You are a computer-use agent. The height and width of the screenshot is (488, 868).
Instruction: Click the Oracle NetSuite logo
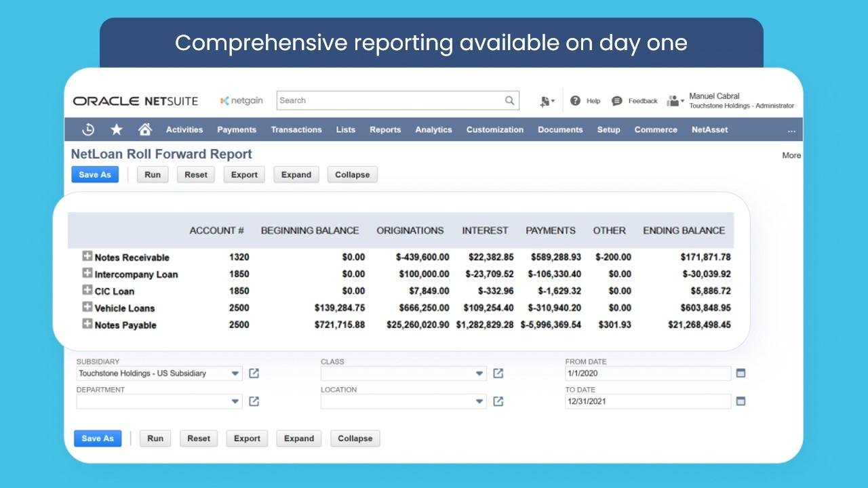tap(136, 101)
